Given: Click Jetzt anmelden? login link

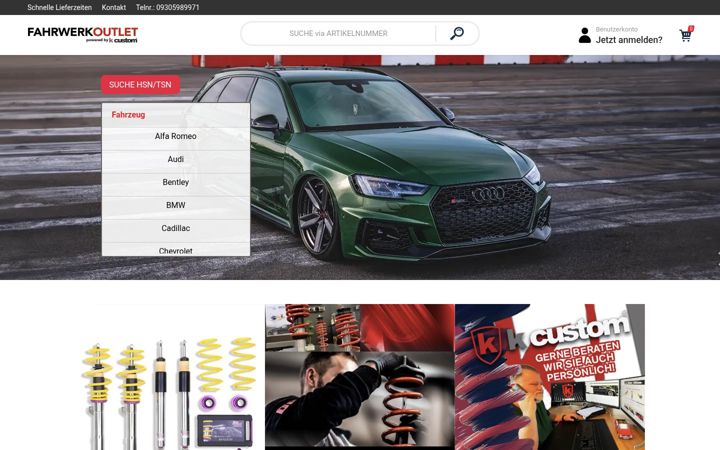Looking at the screenshot, I should point(629,40).
